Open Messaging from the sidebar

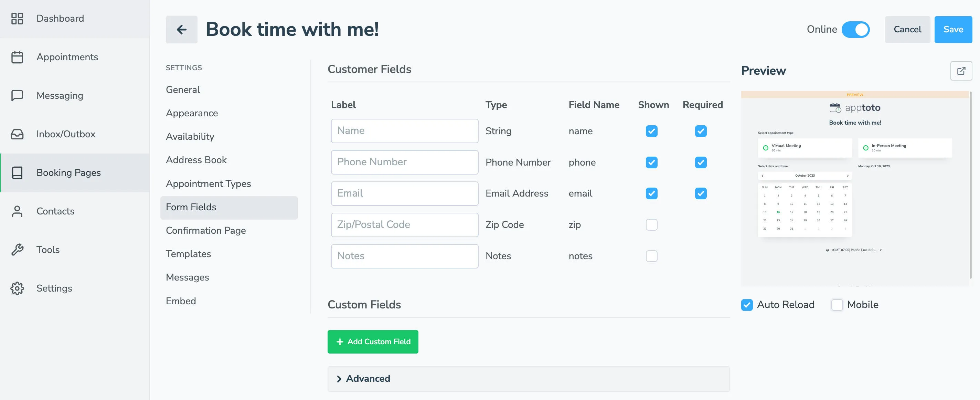pyautogui.click(x=60, y=96)
